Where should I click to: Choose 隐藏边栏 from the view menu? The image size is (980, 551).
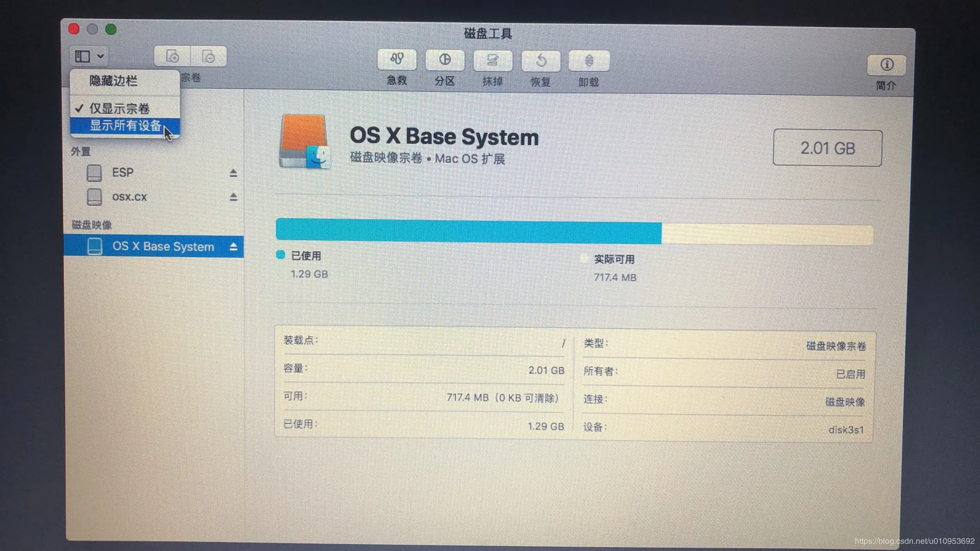125,81
